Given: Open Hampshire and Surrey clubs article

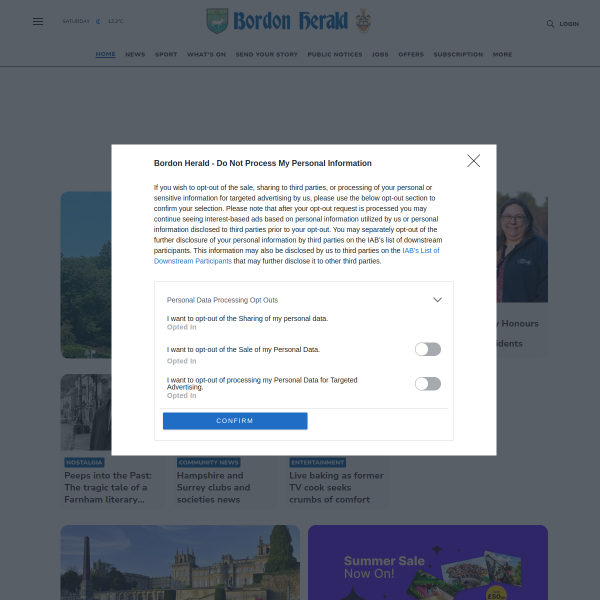Looking at the screenshot, I should coord(214,487).
